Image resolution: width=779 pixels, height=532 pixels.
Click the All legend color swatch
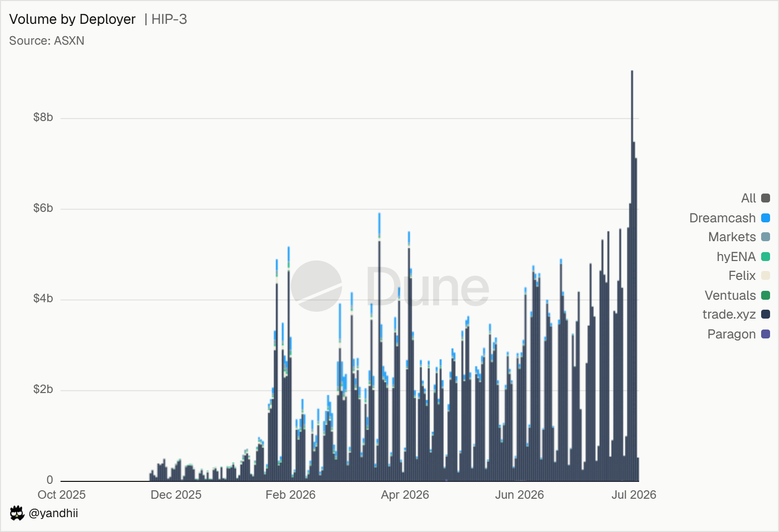766,198
